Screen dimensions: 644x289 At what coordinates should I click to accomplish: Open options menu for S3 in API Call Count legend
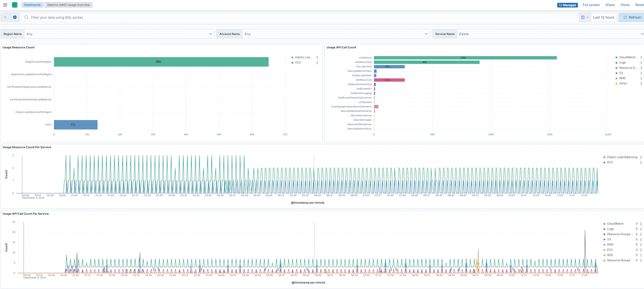pos(641,73)
